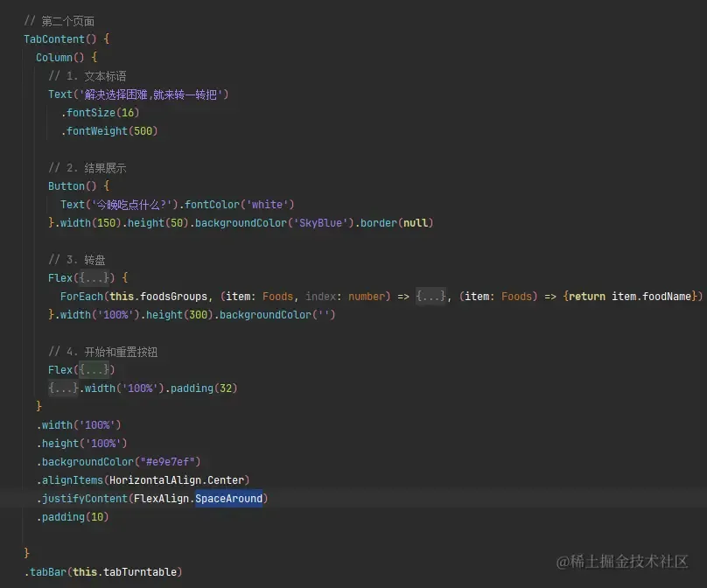
Task: Expand folded ForEach item callback body
Action: (x=430, y=297)
